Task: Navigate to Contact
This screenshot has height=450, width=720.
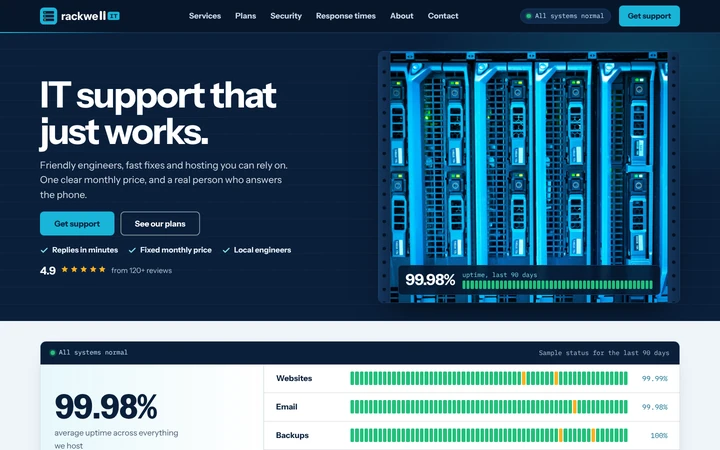Action: coord(443,16)
